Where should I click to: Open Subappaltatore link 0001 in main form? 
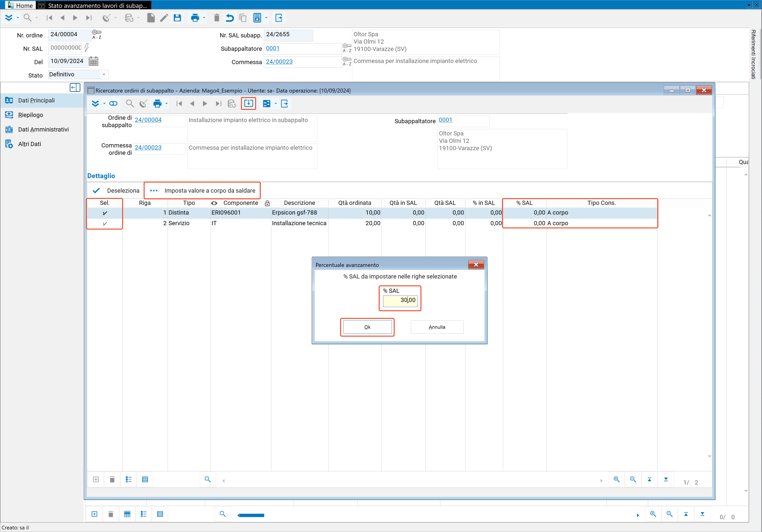tap(273, 48)
